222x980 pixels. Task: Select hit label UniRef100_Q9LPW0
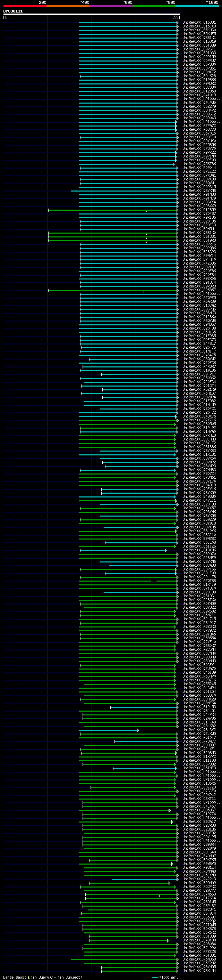(x=199, y=103)
